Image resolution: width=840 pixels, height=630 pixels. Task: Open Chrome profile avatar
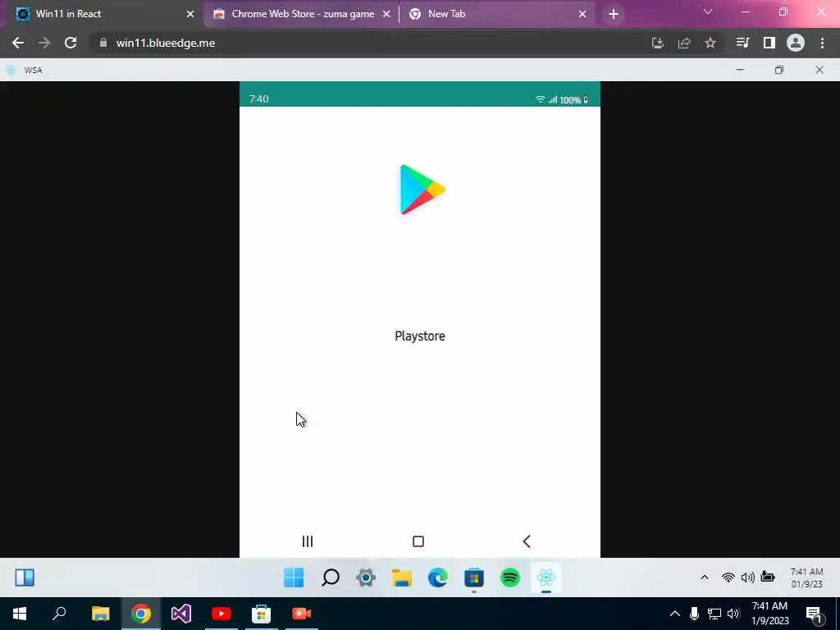coord(796,43)
